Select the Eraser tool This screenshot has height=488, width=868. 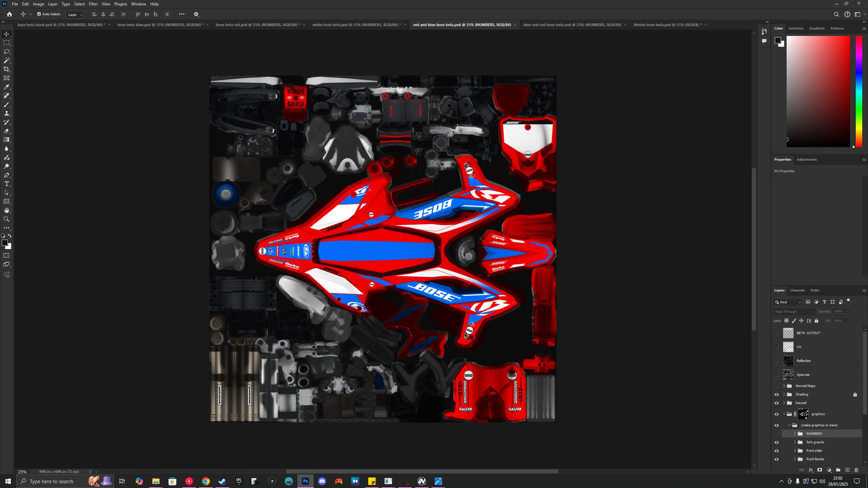(x=7, y=131)
